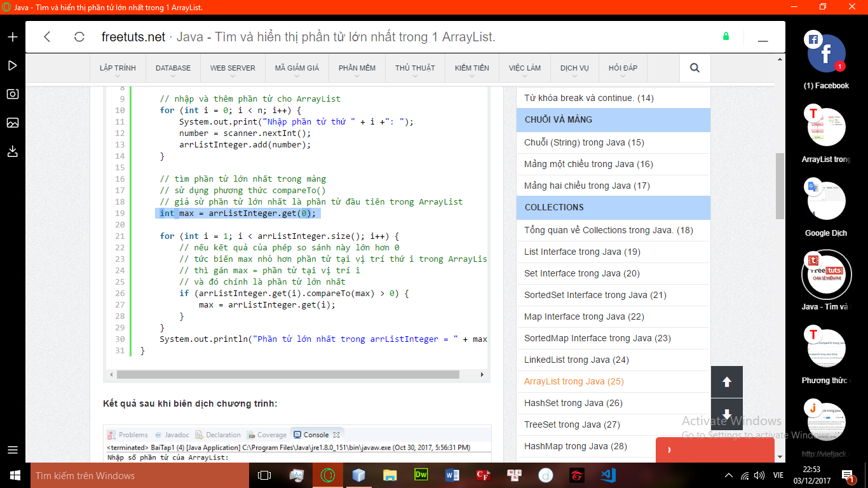Open Visual Studio Code from the taskbar
The height and width of the screenshot is (488, 868).
coord(608,475)
